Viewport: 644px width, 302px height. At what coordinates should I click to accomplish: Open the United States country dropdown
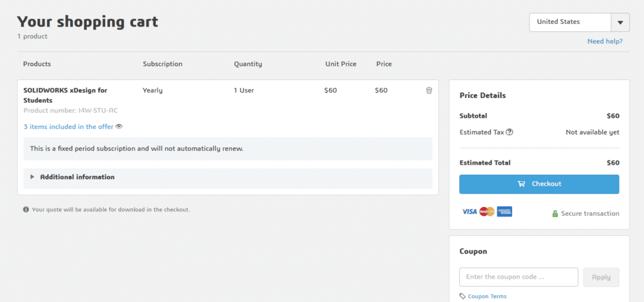(x=570, y=22)
